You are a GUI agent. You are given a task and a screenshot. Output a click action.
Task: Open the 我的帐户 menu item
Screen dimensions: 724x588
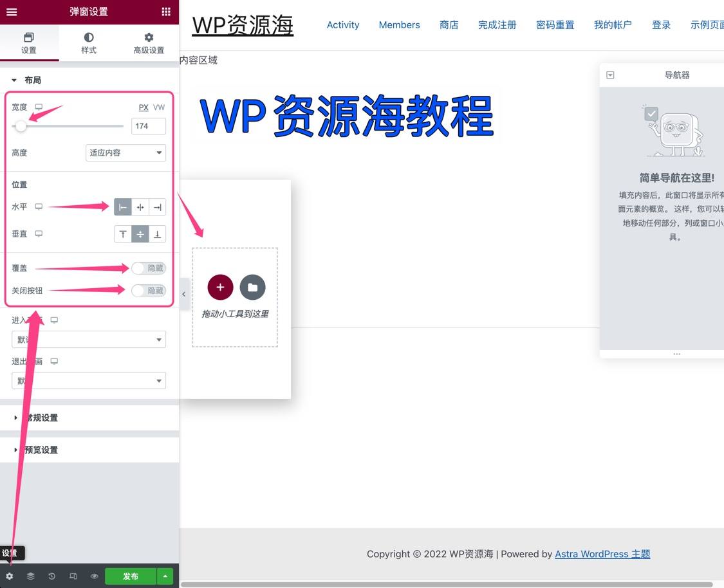[613, 25]
